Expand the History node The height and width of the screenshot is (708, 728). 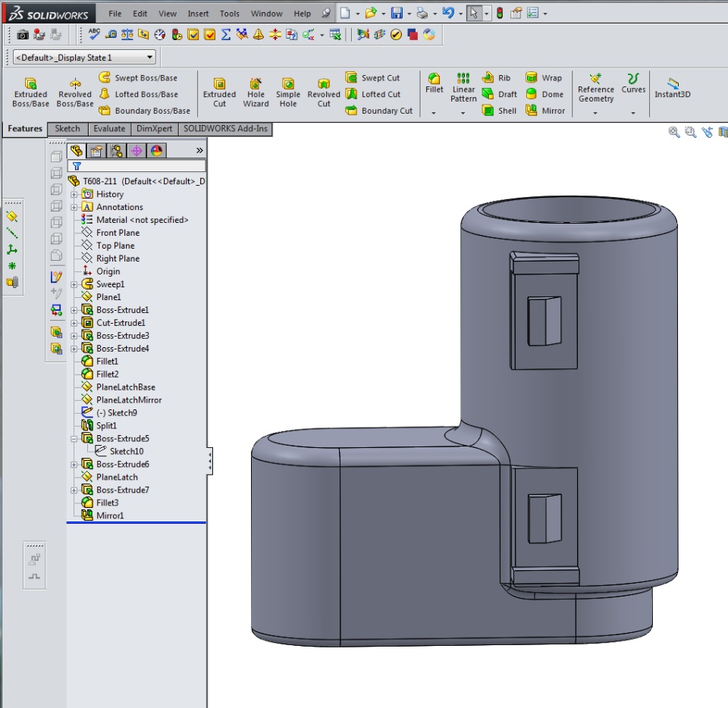point(74,194)
